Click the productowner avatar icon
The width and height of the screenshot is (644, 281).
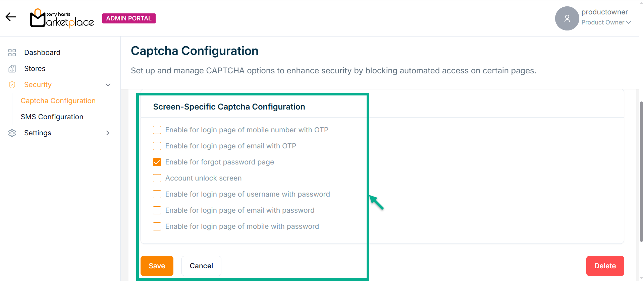pyautogui.click(x=567, y=18)
